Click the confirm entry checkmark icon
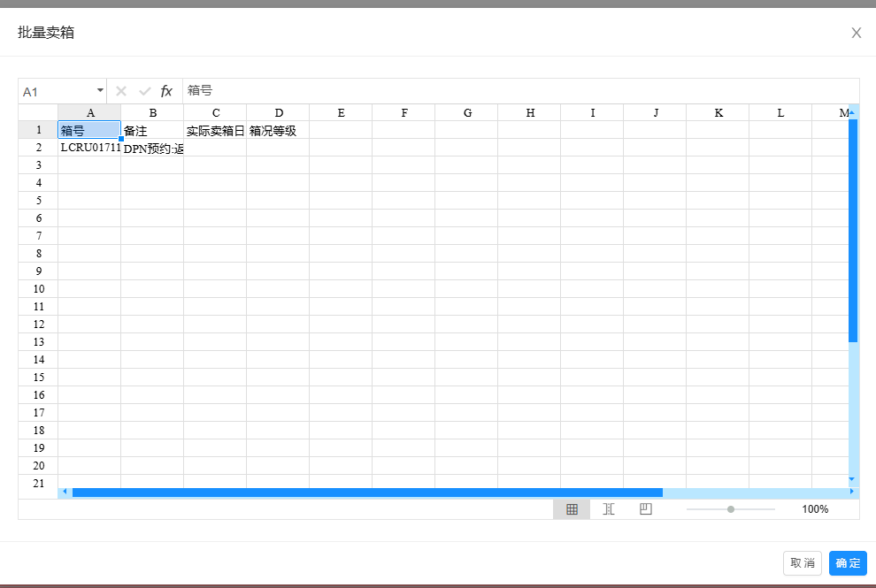Image resolution: width=876 pixels, height=588 pixels. [144, 91]
